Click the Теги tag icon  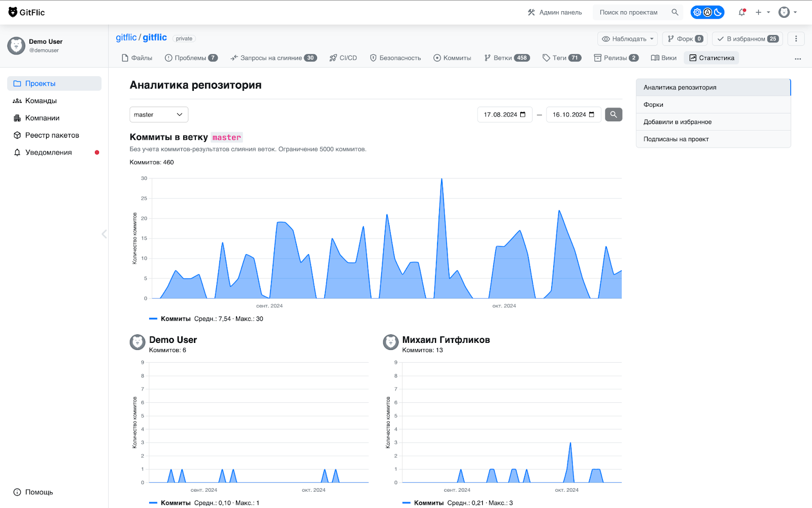point(546,58)
